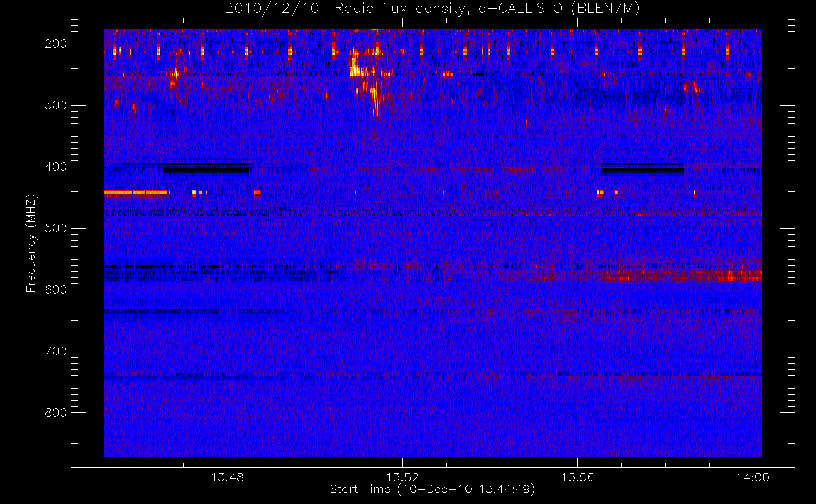Click the 800 frequency tick label
The height and width of the screenshot is (504, 816).
pyautogui.click(x=55, y=413)
